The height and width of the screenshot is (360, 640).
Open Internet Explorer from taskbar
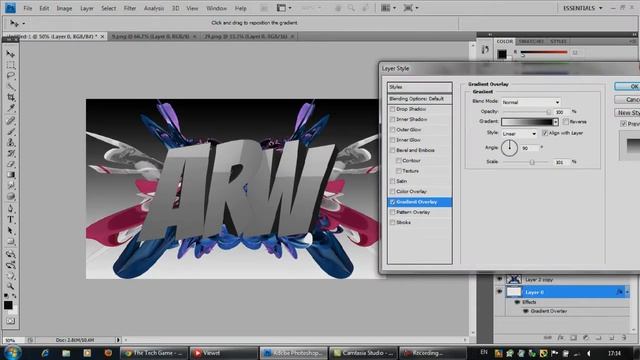[x=45, y=353]
